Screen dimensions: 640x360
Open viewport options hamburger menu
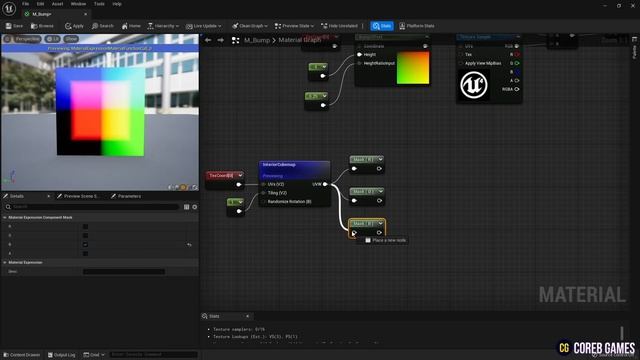tap(7, 39)
